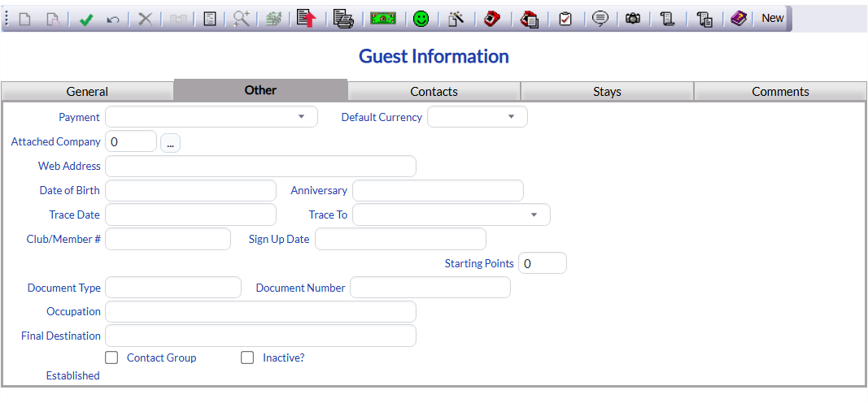Click the Starting Points field
The image size is (868, 403).
543,263
